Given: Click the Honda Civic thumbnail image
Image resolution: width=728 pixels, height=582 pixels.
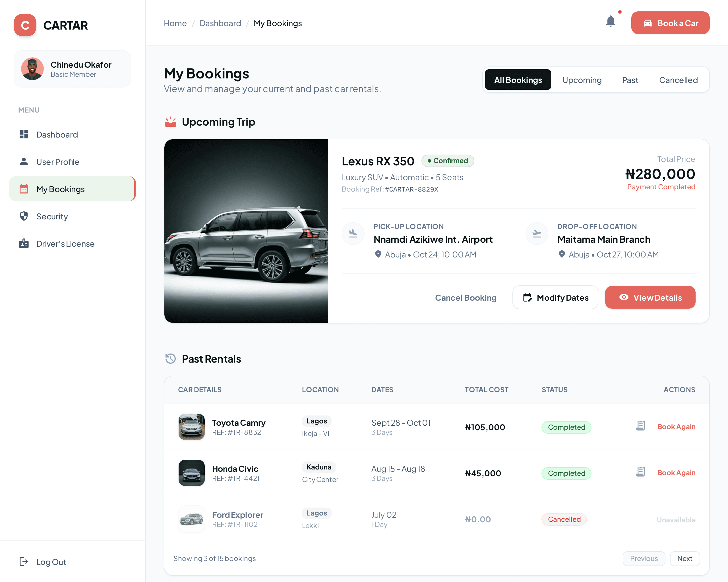Looking at the screenshot, I should coord(191,473).
